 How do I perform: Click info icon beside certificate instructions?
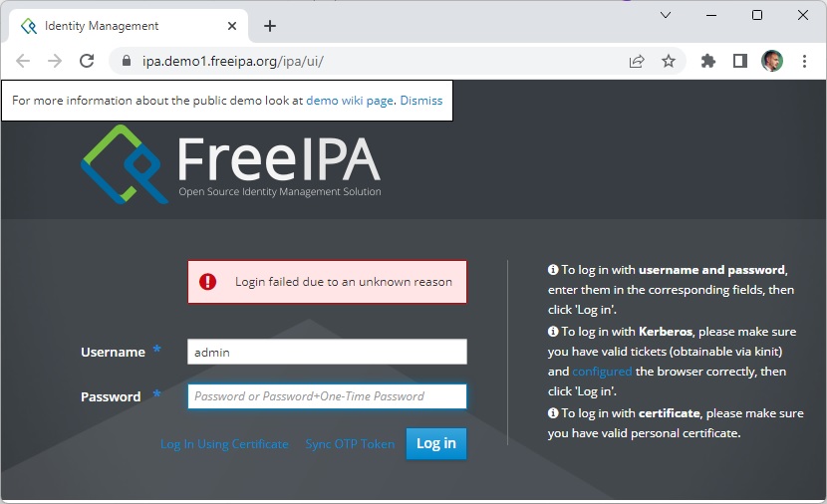tap(553, 412)
